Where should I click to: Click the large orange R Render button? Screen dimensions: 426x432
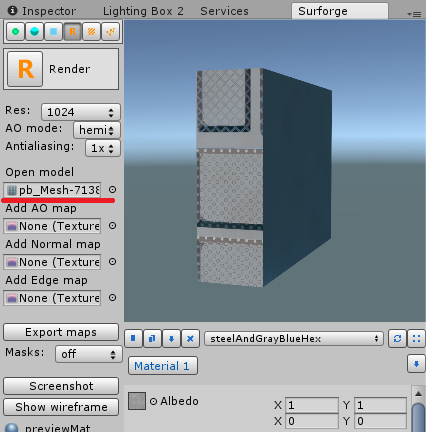(25, 69)
